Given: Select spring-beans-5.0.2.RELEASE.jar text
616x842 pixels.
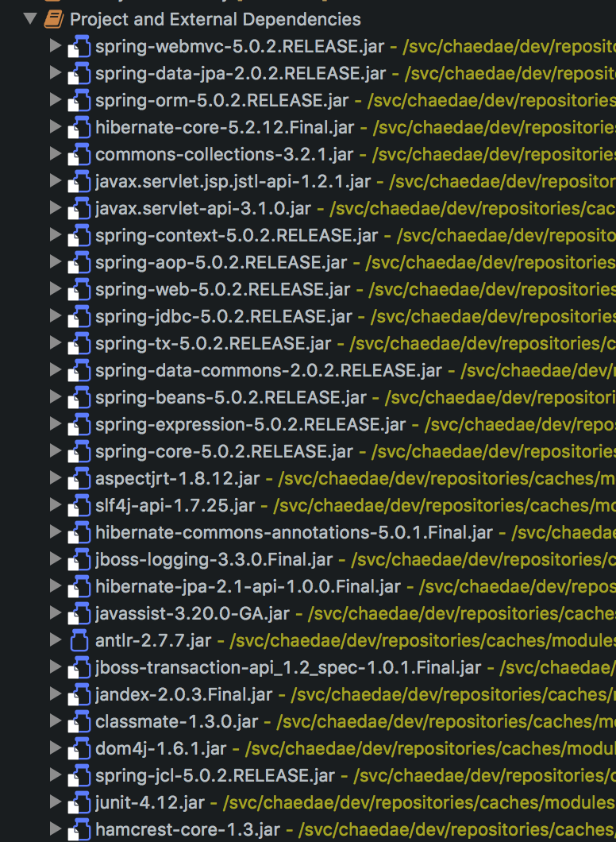Looking at the screenshot, I should pos(231,397).
